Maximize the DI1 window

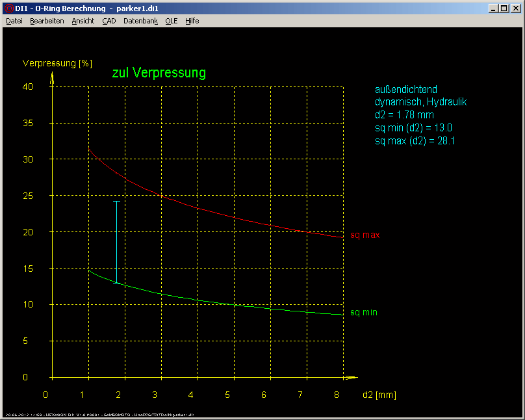tap(504, 8)
